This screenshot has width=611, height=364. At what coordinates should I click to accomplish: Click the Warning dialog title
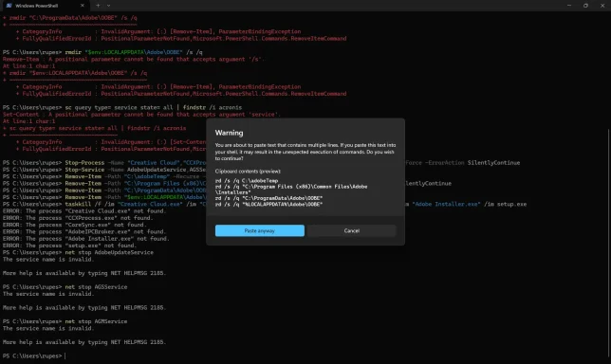[x=230, y=133]
